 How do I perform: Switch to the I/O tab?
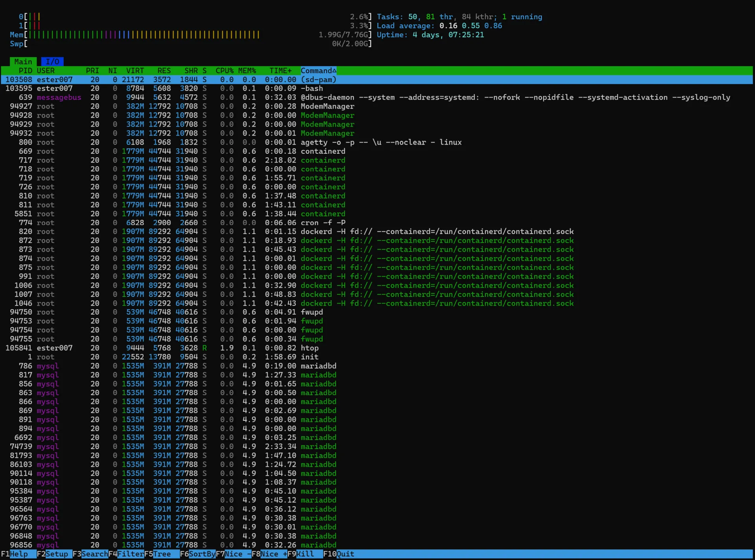[52, 62]
